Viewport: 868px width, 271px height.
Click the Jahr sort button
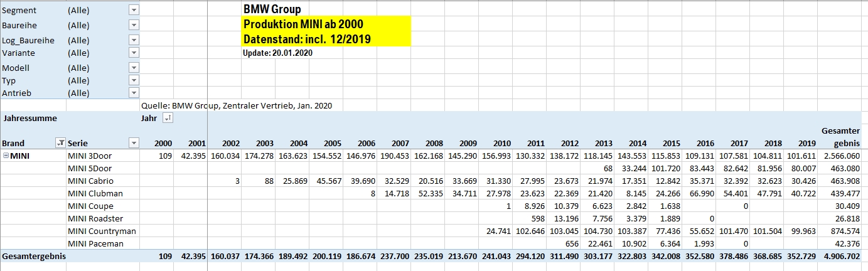pos(167,118)
